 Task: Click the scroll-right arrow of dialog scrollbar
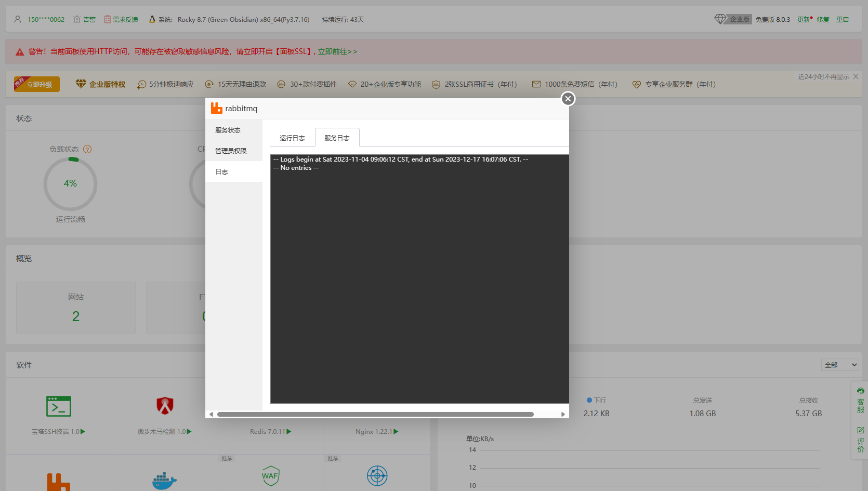(x=563, y=414)
